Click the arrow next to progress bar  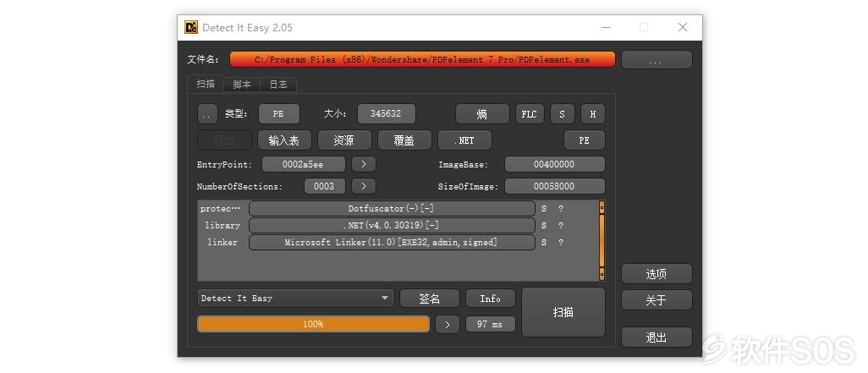(x=448, y=324)
